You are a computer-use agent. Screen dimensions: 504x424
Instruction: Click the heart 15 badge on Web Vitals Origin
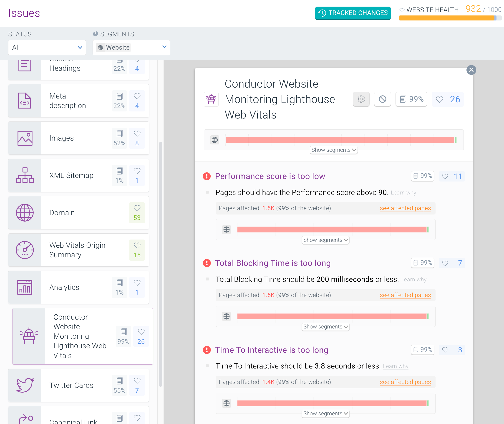(x=137, y=250)
